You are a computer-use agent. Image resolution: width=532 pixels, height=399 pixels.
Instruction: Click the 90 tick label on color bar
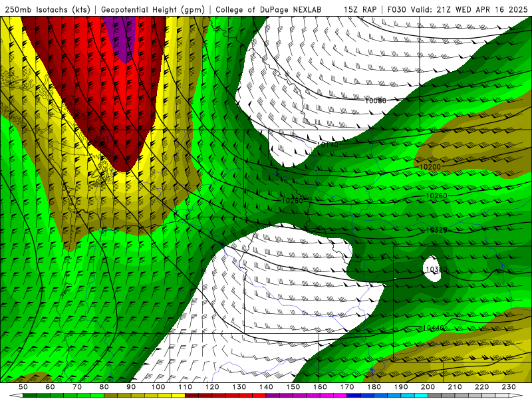131,387
